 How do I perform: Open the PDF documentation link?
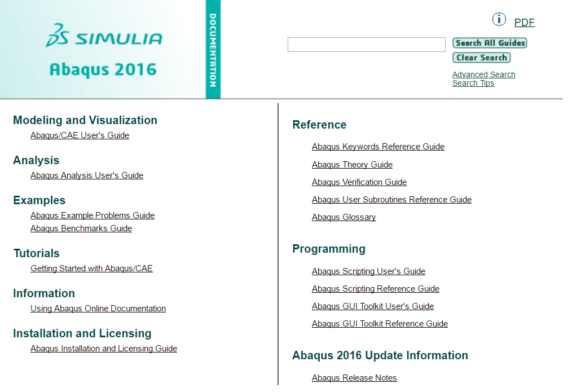click(x=524, y=23)
